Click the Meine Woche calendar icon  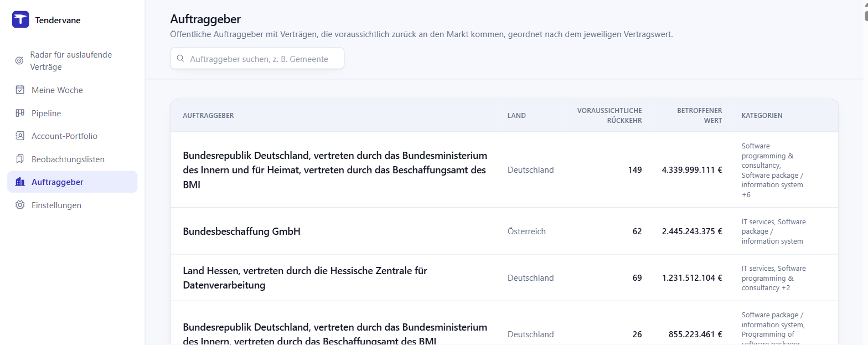coord(20,90)
